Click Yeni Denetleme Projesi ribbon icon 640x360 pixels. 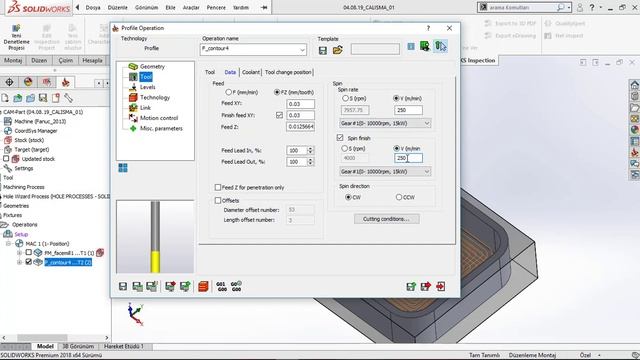point(16,37)
